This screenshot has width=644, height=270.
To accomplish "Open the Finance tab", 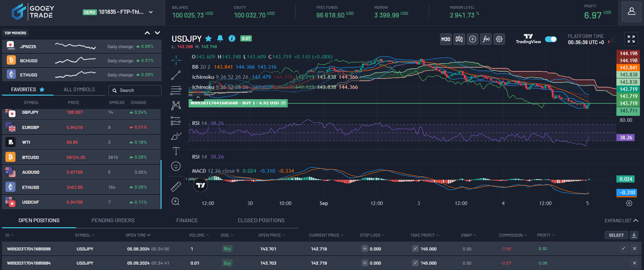I will pyautogui.click(x=187, y=221).
